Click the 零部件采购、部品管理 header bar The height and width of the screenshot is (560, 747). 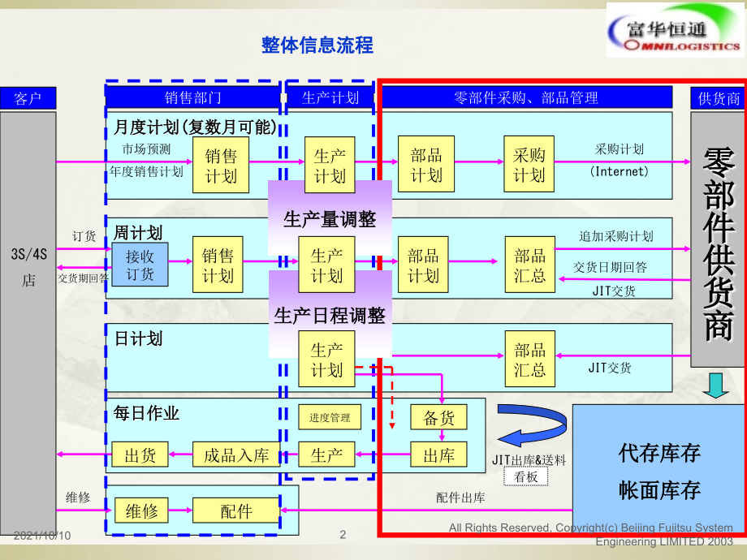526,97
